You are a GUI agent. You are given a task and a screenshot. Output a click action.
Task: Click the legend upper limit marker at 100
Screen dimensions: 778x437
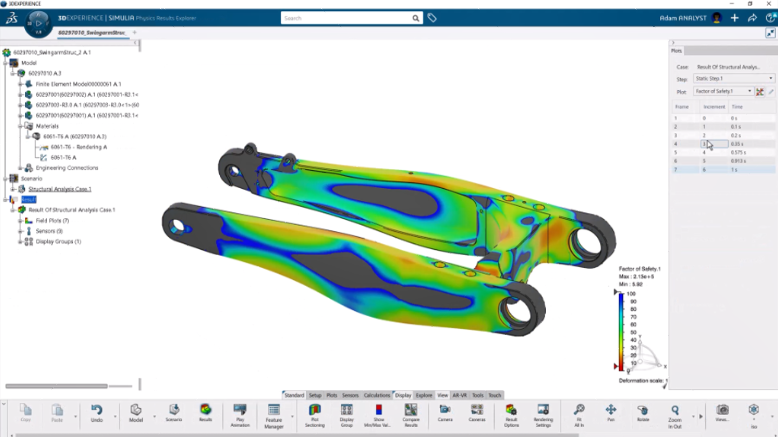coord(616,292)
